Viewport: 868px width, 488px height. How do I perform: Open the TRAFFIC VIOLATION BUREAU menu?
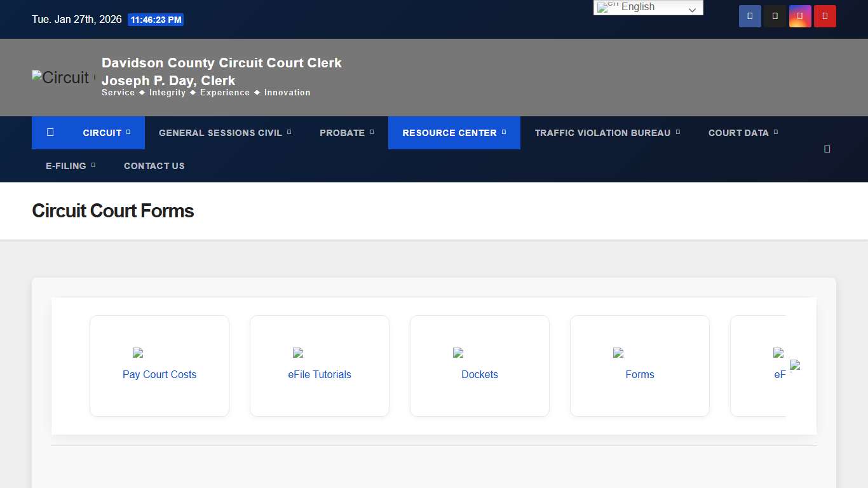coord(602,133)
